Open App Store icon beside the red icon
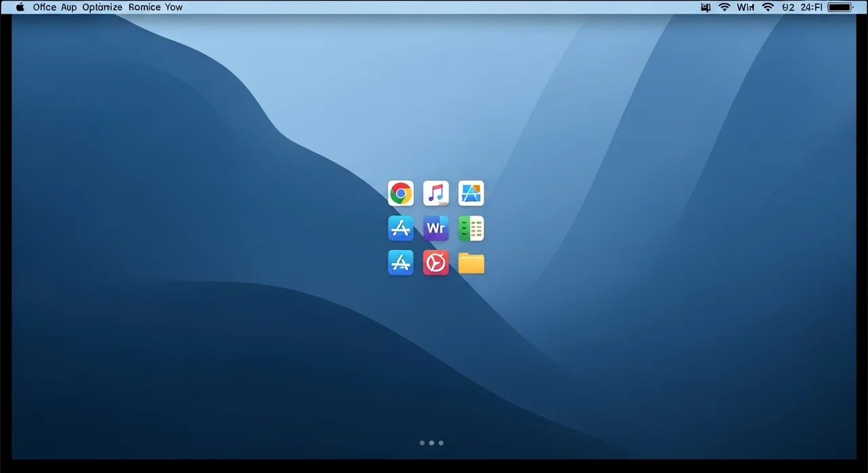Viewport: 868px width, 473px height. 401,263
